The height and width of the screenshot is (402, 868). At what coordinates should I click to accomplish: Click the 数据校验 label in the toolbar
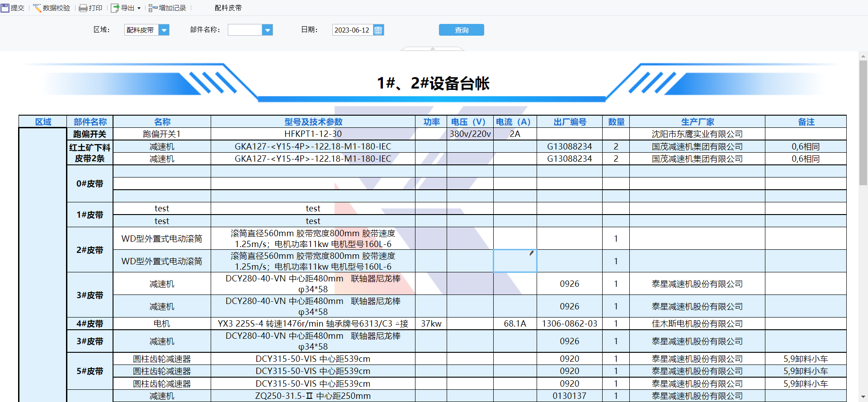(x=56, y=8)
